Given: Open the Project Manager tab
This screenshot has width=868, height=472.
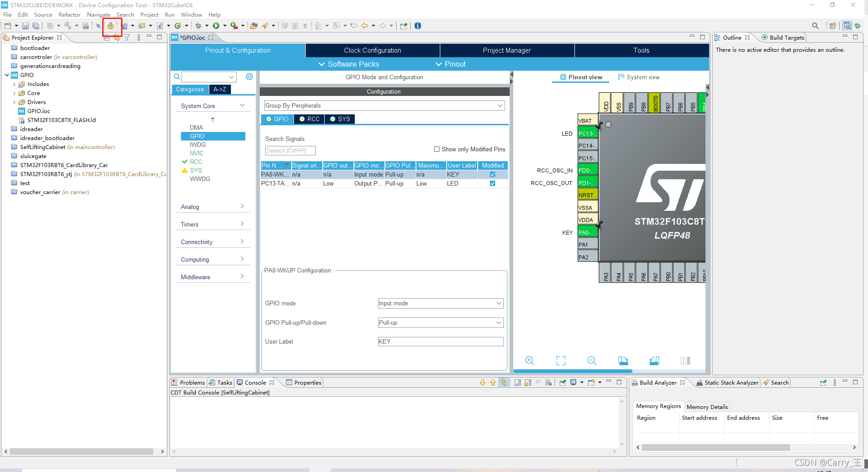Looking at the screenshot, I should [507, 50].
